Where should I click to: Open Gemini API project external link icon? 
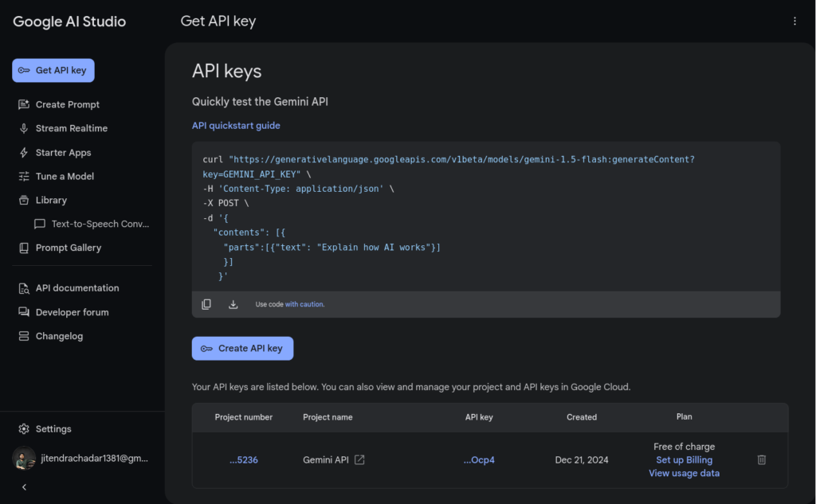pos(359,459)
